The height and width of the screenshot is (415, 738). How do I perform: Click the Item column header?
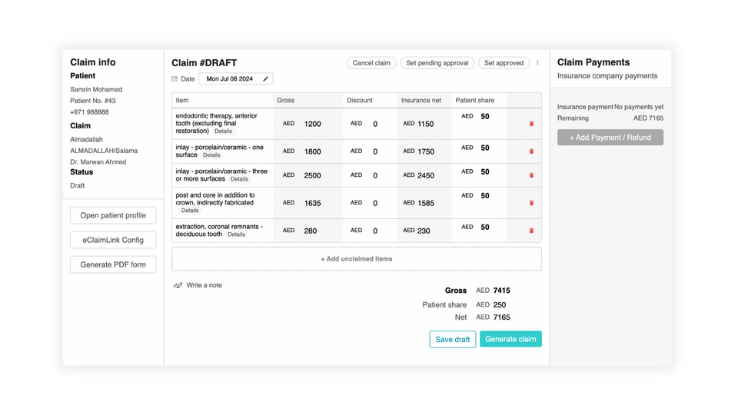pyautogui.click(x=182, y=100)
